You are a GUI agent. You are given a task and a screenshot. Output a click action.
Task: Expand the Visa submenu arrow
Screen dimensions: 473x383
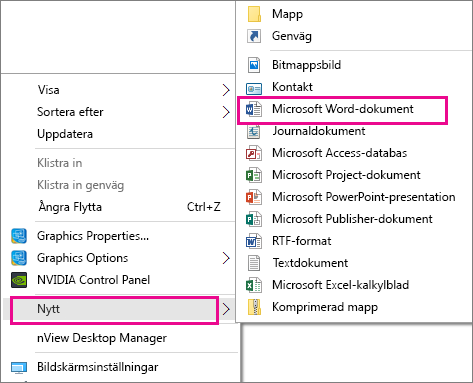[x=226, y=90]
